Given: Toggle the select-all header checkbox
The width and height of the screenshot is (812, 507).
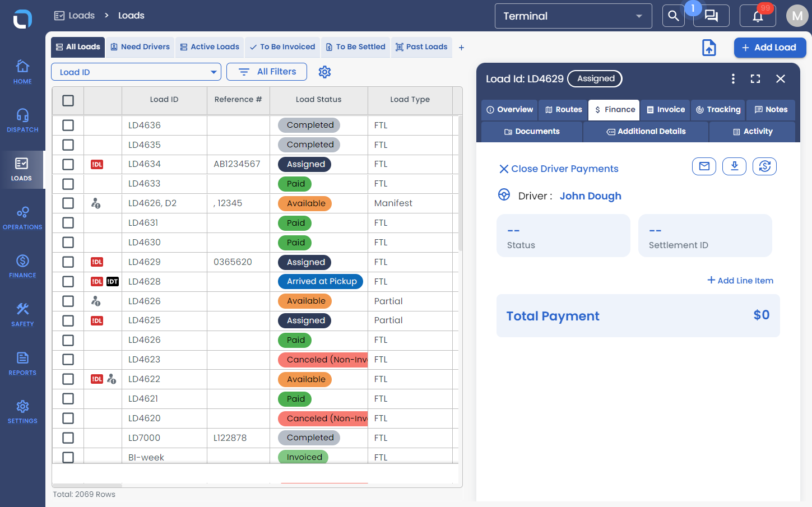Looking at the screenshot, I should point(68,100).
